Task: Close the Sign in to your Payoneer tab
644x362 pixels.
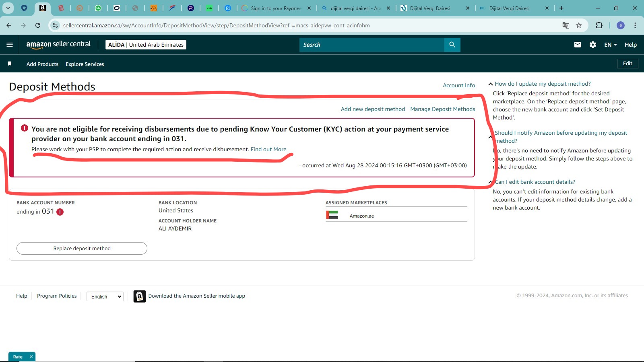Action: point(309,8)
